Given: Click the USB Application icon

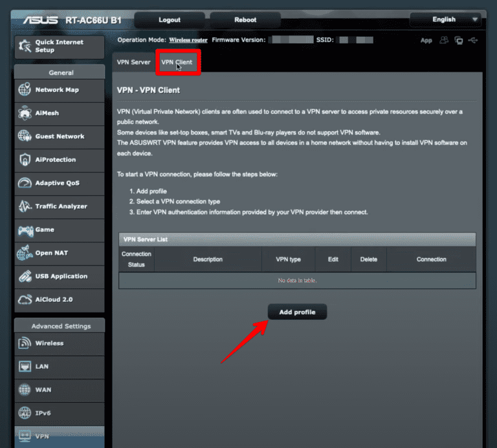Looking at the screenshot, I should 25,276.
